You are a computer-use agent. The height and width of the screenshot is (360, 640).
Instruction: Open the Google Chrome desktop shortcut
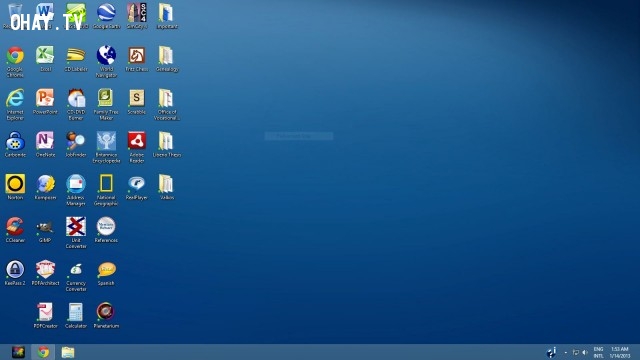15,56
